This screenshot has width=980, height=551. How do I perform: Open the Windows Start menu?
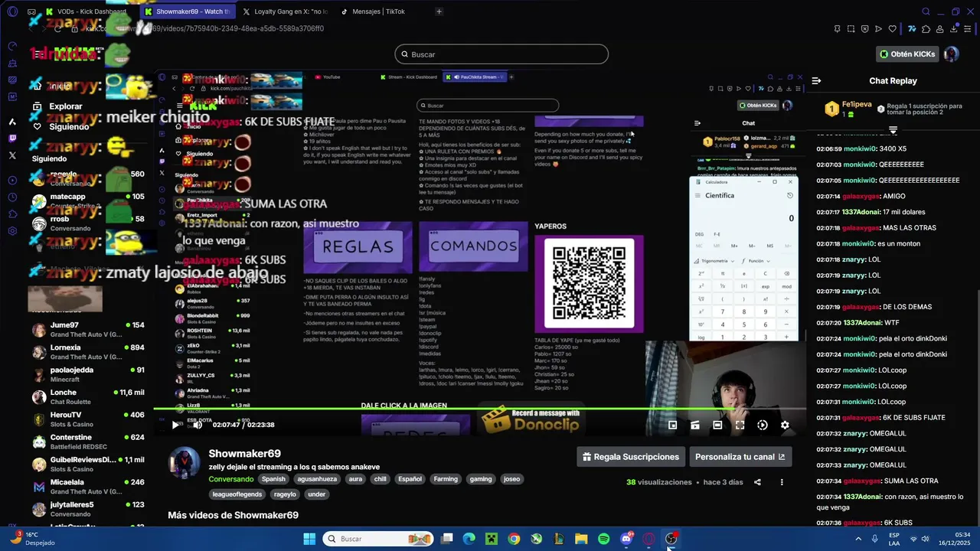(x=309, y=539)
